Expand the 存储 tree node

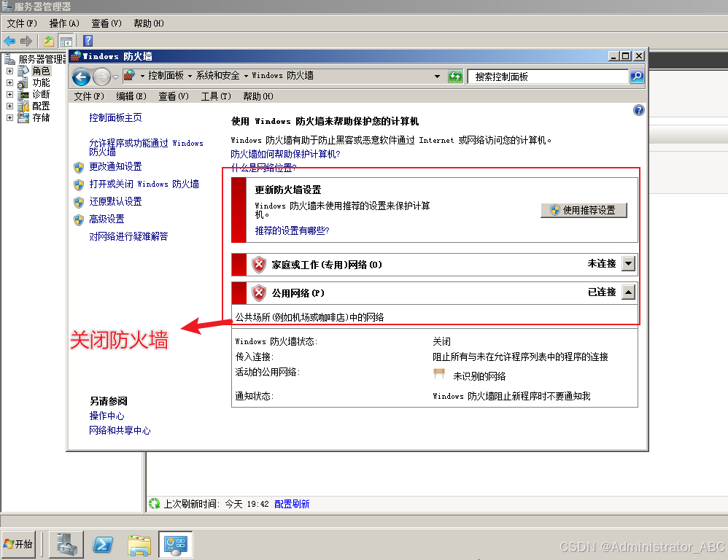(9, 118)
